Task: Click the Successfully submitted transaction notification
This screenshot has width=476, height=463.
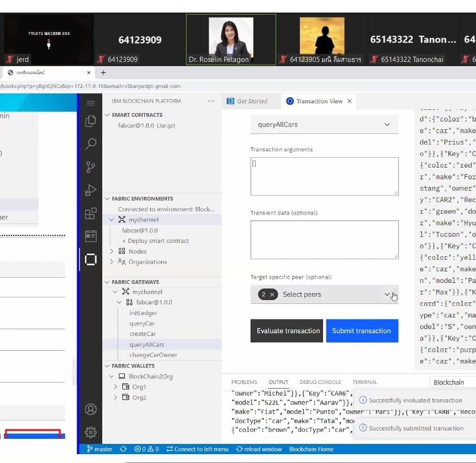Action: click(416, 429)
